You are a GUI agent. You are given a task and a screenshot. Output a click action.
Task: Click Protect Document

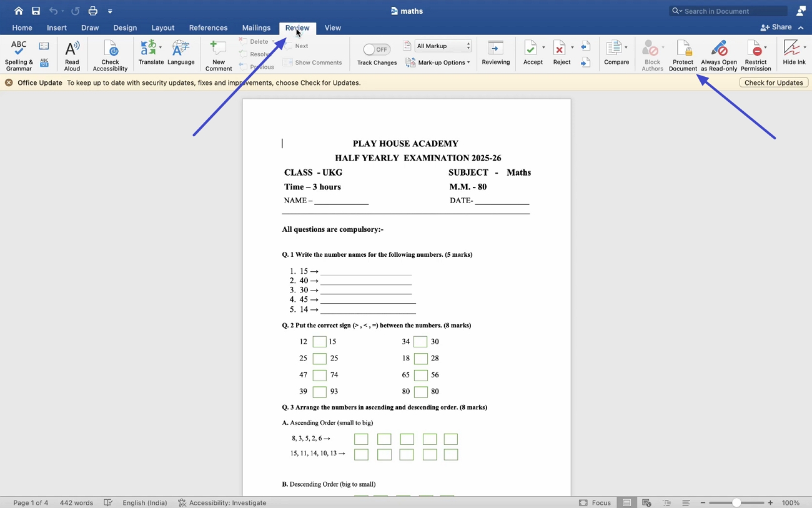[x=683, y=55]
